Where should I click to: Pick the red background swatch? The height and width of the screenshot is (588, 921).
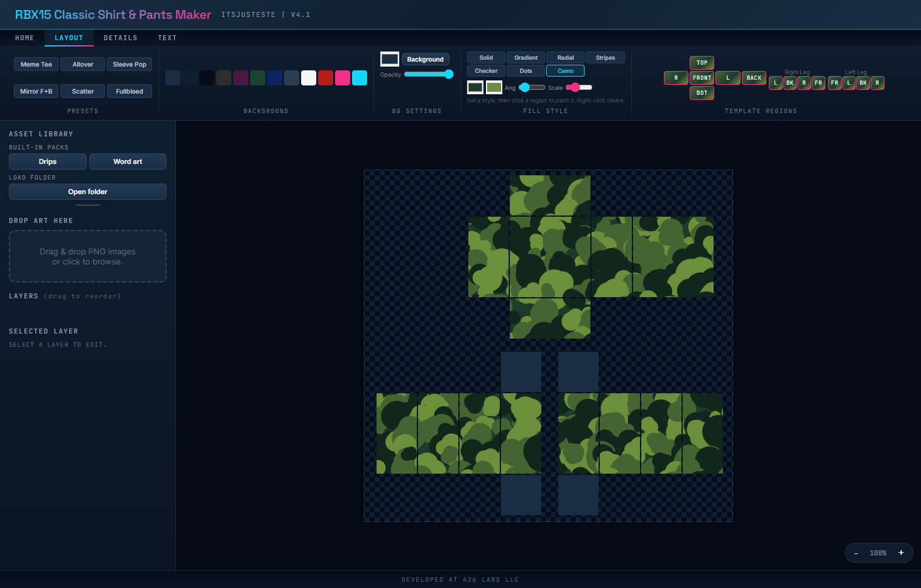(x=326, y=78)
